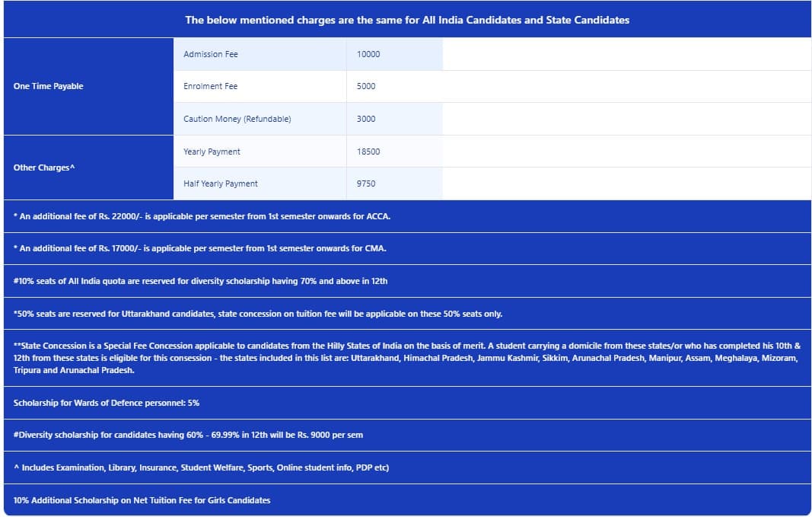Click the Uttarakhand 50% reserved seats note
Viewport: 812px width, 517px height.
(x=258, y=314)
